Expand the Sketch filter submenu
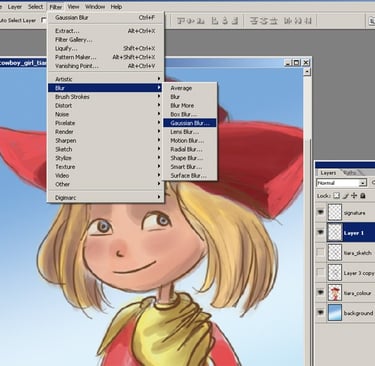Image resolution: width=375 pixels, height=366 pixels. [105, 149]
